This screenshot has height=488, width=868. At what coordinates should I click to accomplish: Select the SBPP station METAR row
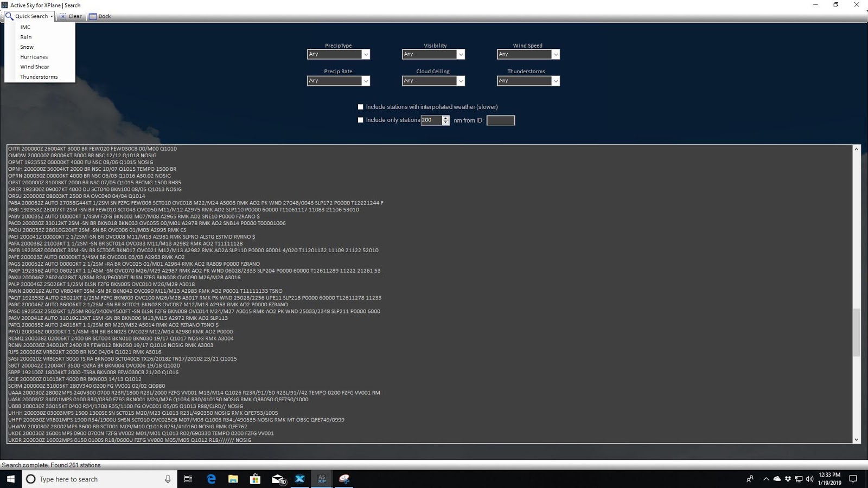(x=93, y=373)
